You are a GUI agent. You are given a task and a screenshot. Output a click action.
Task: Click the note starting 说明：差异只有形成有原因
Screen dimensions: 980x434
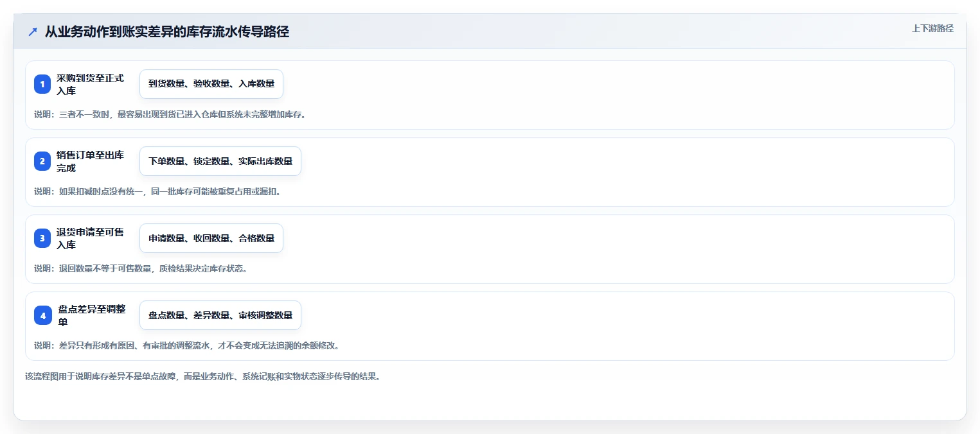(x=186, y=345)
